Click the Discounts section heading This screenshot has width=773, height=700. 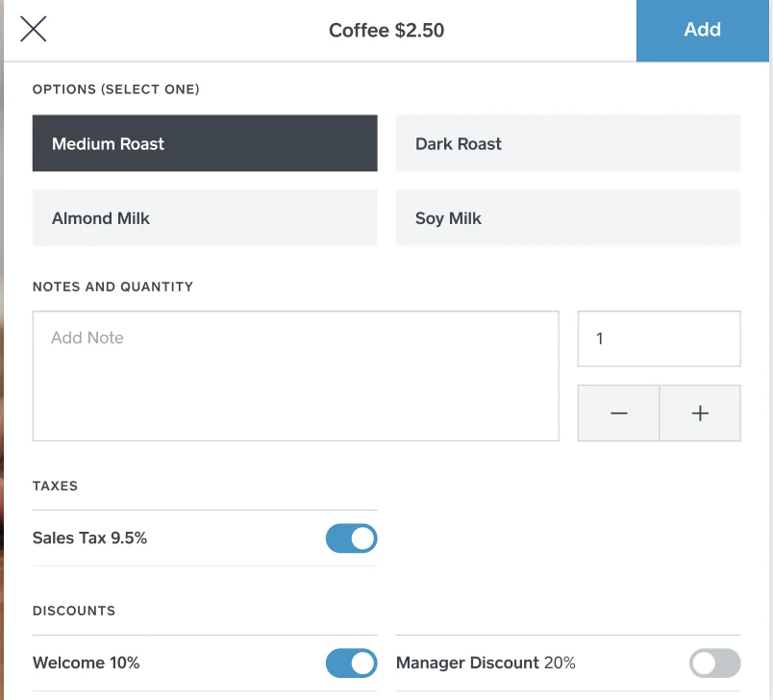pyautogui.click(x=74, y=611)
